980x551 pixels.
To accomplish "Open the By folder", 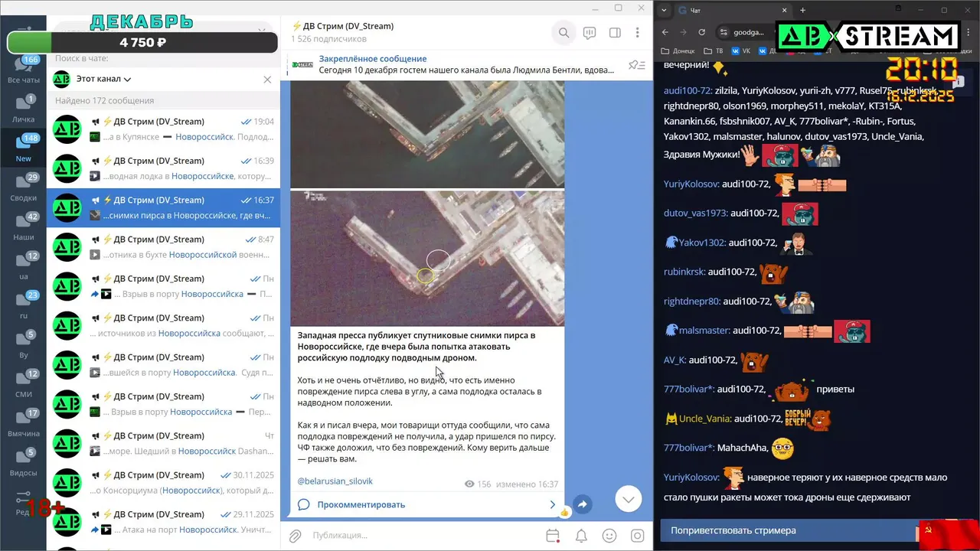I will pos(23,346).
